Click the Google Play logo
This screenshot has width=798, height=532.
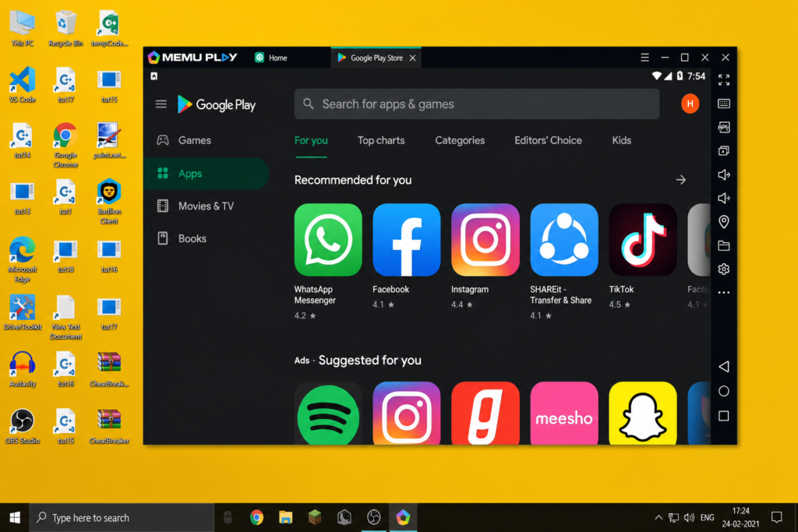pyautogui.click(x=216, y=105)
